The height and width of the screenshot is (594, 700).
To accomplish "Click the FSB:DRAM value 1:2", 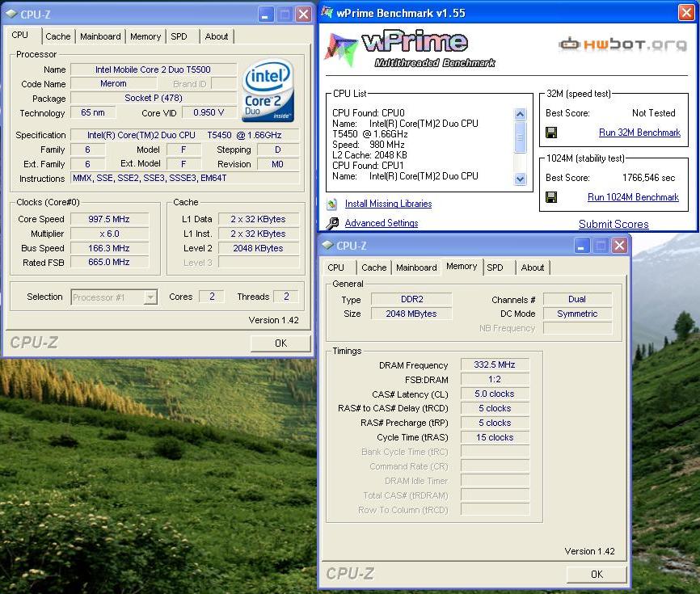I will coord(495,379).
